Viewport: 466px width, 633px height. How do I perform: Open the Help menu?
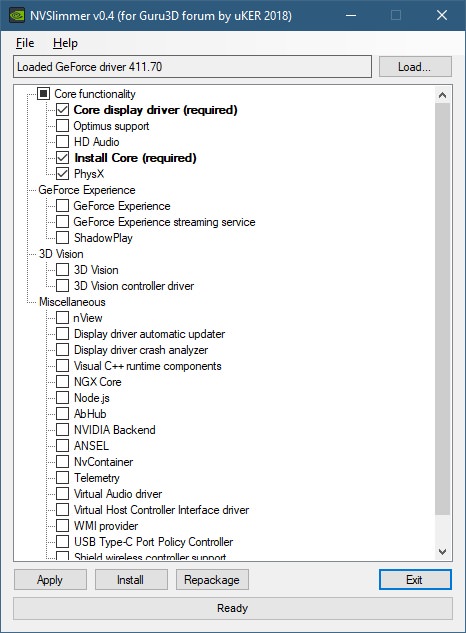[65, 43]
